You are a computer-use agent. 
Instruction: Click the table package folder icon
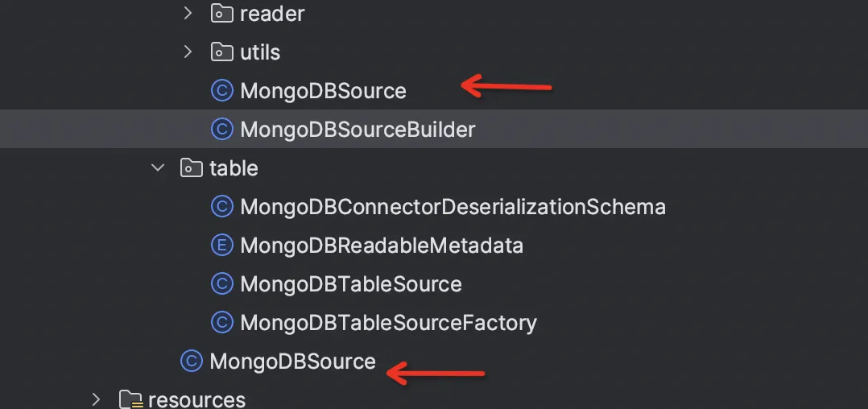[190, 168]
